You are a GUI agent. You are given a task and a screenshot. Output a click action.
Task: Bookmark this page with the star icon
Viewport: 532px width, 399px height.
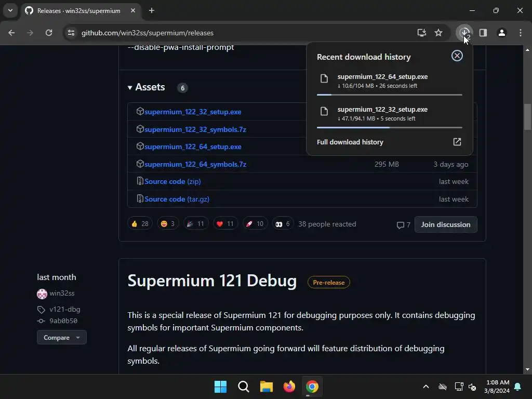[x=438, y=33]
